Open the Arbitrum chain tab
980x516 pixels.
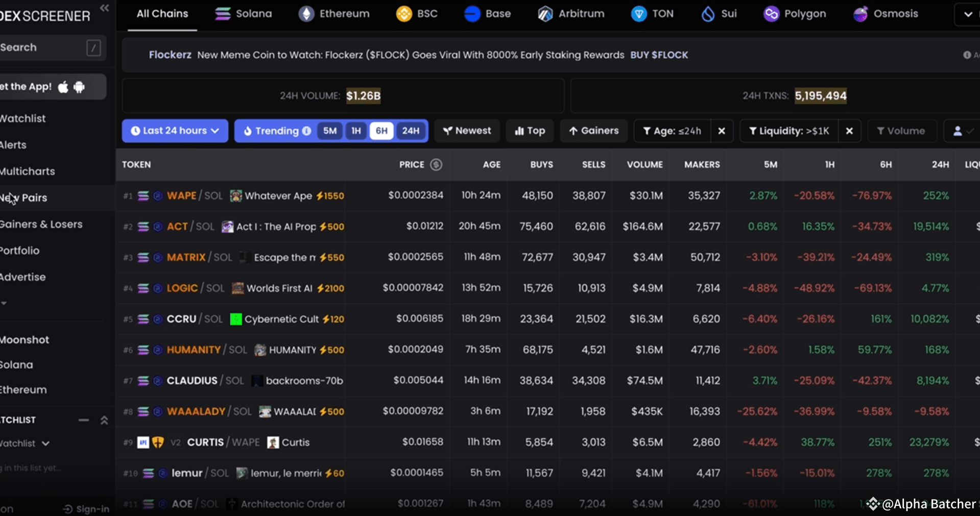pos(571,14)
